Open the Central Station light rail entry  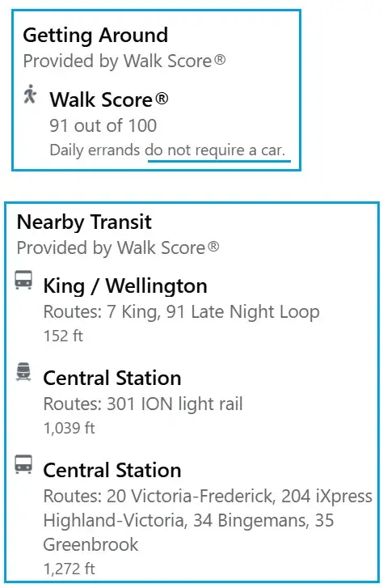112,378
